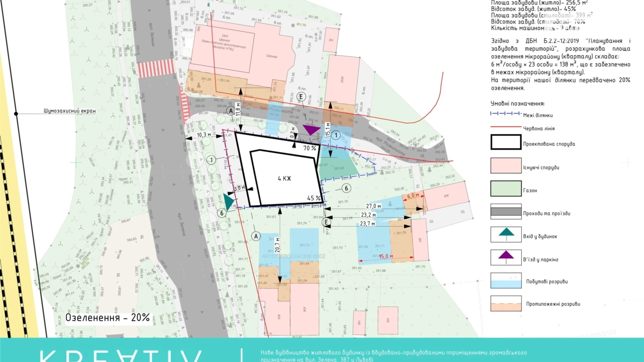Click the black outlined Проектована споруда legend box
Screen dimensions: 644x362
pos(506,142)
